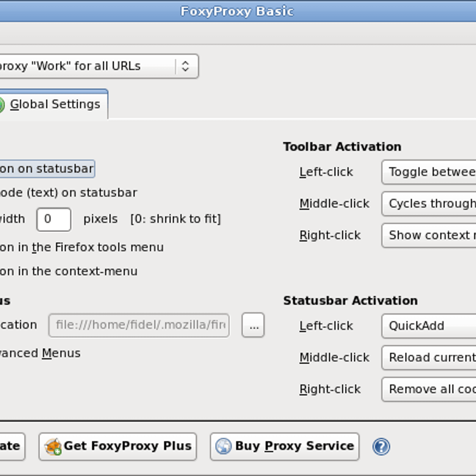Click the Toolbar 'Middle-click' label
The width and height of the screenshot is (476, 476).
(334, 204)
